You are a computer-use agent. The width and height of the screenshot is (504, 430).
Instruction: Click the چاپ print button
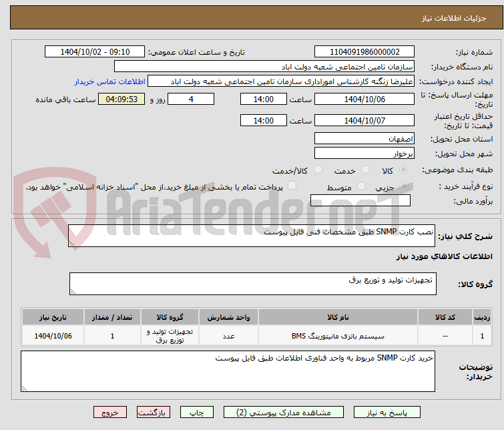coord(197,413)
